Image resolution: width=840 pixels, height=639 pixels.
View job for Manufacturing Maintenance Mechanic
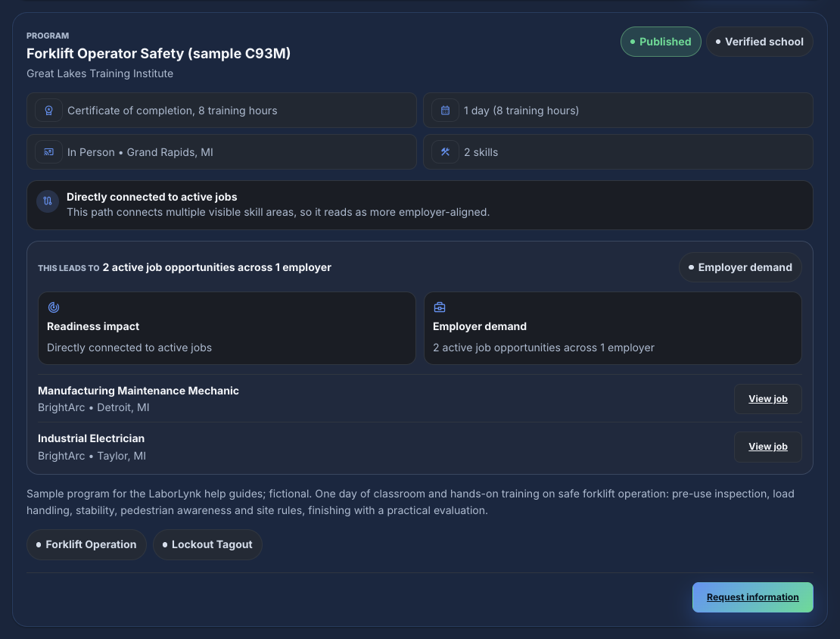(x=767, y=399)
